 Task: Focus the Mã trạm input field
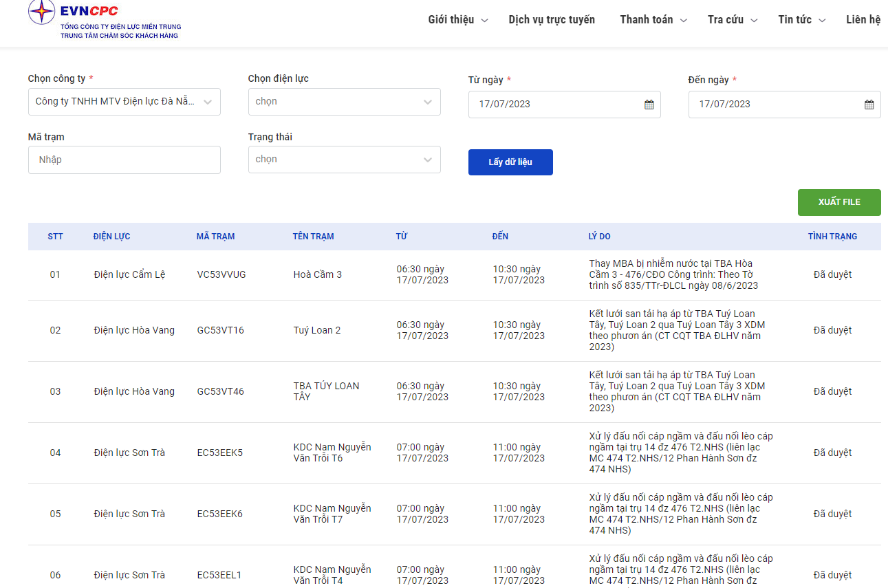pyautogui.click(x=124, y=160)
